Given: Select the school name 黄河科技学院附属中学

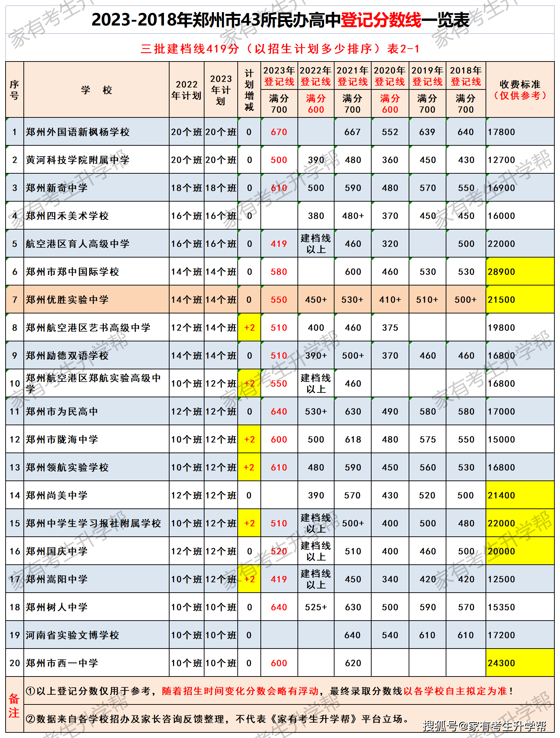Looking at the screenshot, I should (78, 160).
